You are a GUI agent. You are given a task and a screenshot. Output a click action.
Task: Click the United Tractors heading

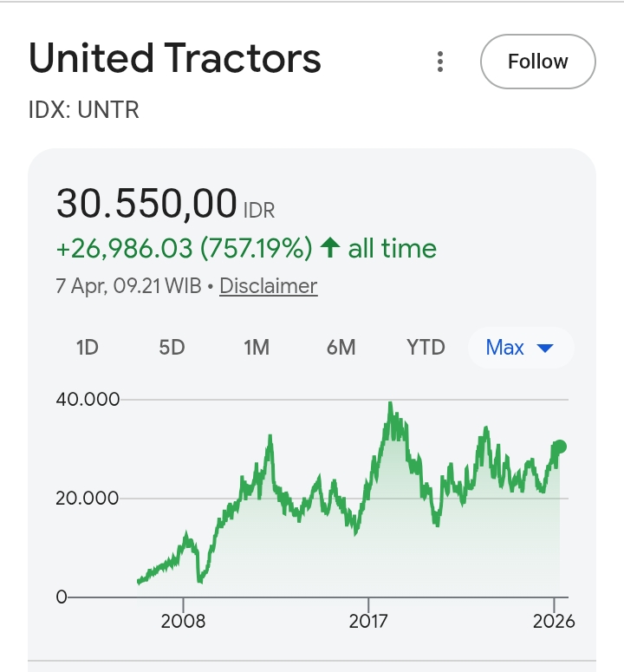point(175,59)
